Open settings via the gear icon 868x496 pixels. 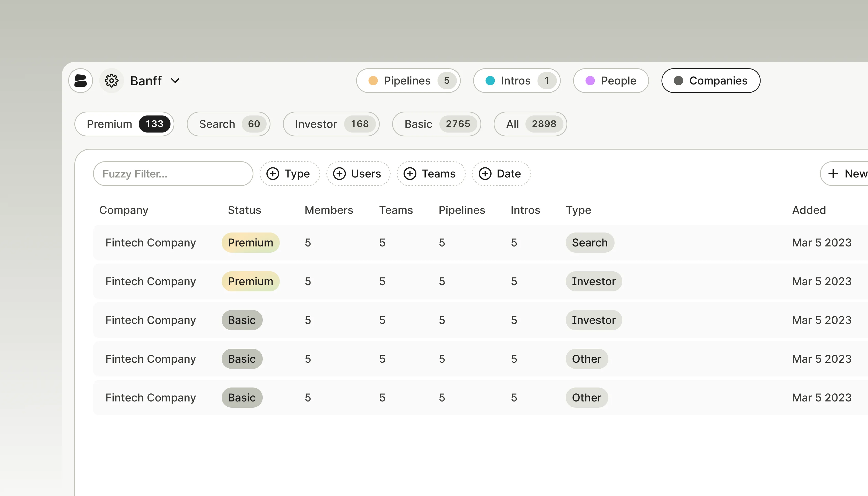(x=111, y=81)
